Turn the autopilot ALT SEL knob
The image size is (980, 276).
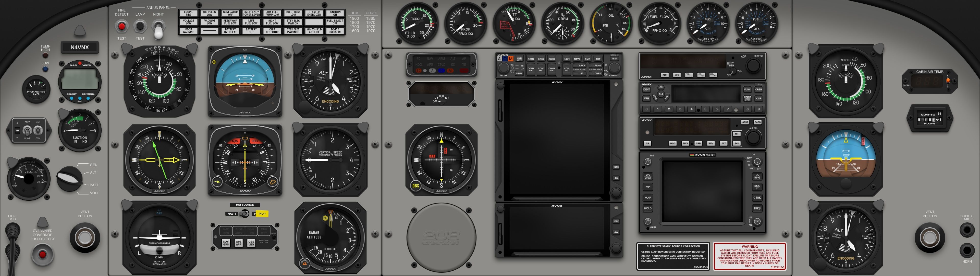coord(753,138)
